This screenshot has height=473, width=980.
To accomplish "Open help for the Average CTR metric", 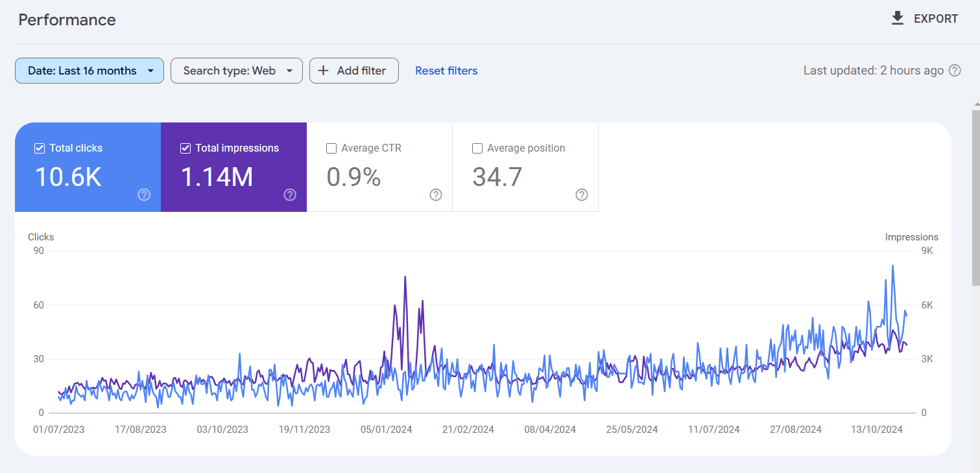I will (x=435, y=194).
